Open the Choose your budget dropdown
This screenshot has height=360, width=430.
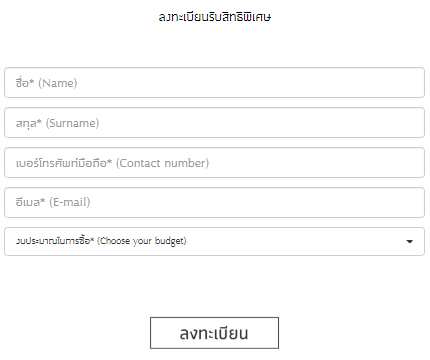(214, 242)
